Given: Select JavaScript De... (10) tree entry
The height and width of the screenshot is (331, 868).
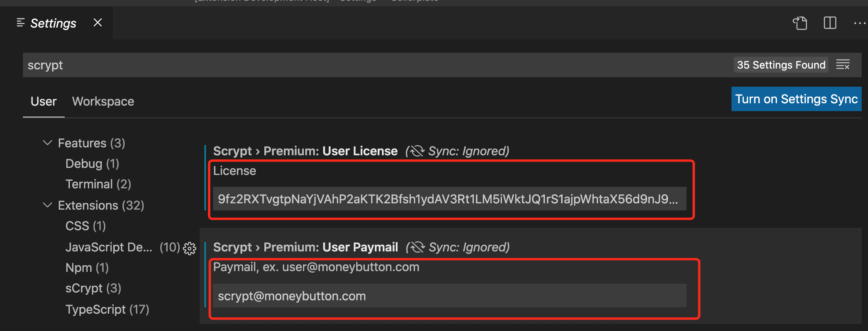Looking at the screenshot, I should 123,247.
